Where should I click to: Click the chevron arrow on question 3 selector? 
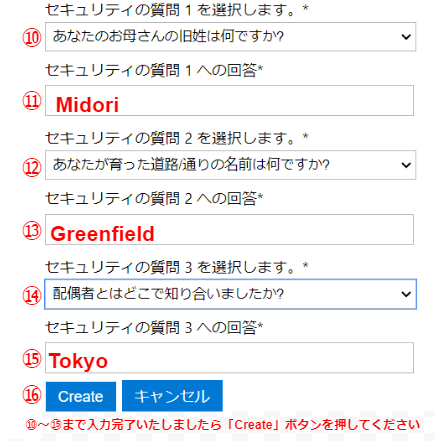click(406, 294)
